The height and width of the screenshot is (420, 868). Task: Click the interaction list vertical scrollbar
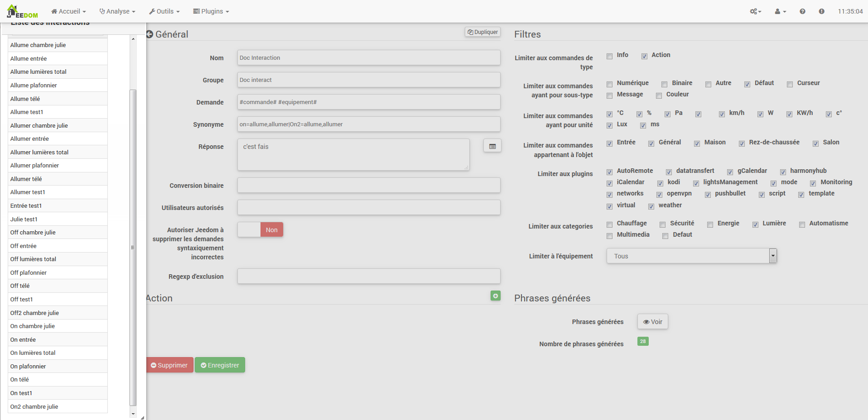click(133, 247)
